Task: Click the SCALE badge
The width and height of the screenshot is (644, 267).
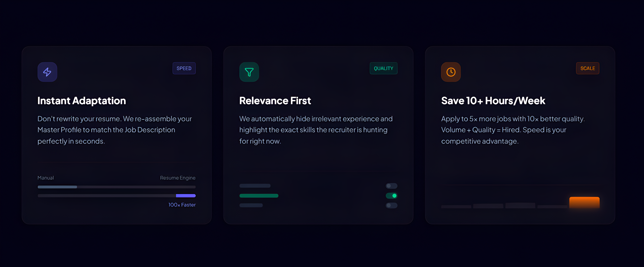Action: (588, 68)
